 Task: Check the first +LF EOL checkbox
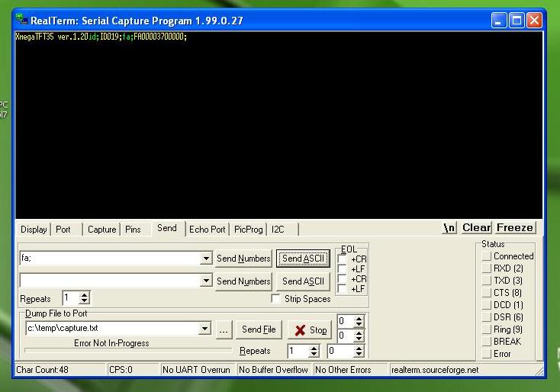[x=342, y=269]
